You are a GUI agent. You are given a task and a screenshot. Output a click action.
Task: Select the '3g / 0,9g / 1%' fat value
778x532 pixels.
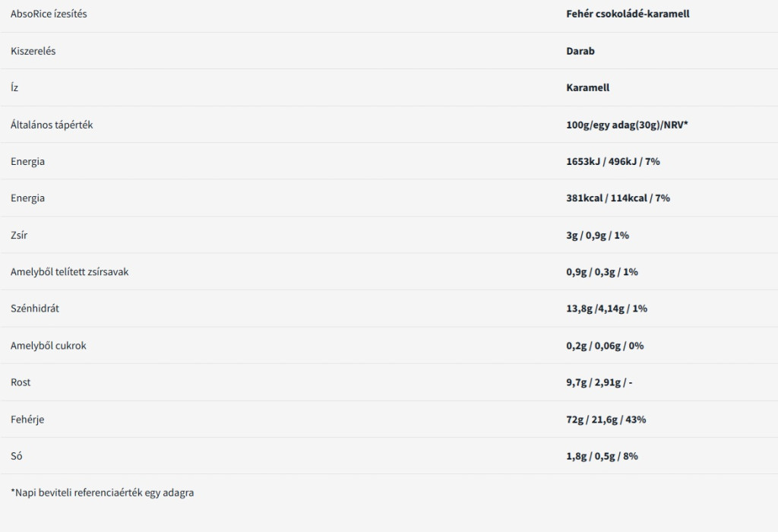click(x=597, y=235)
